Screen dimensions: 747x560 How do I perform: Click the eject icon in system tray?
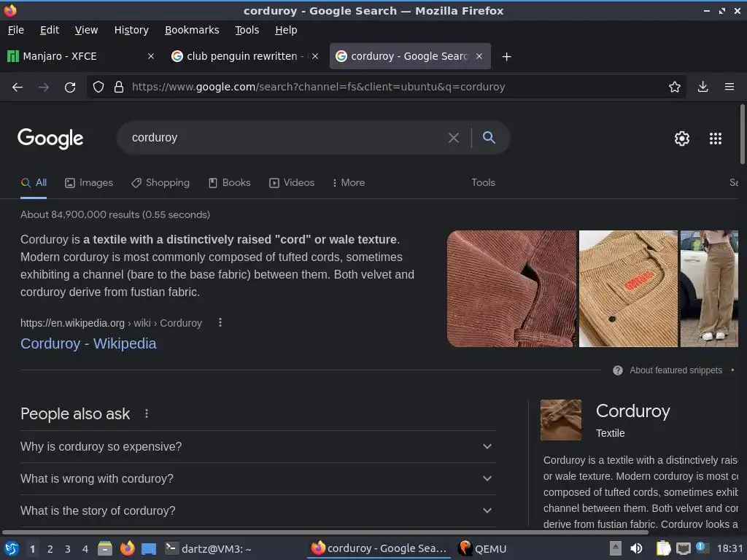[x=616, y=548]
